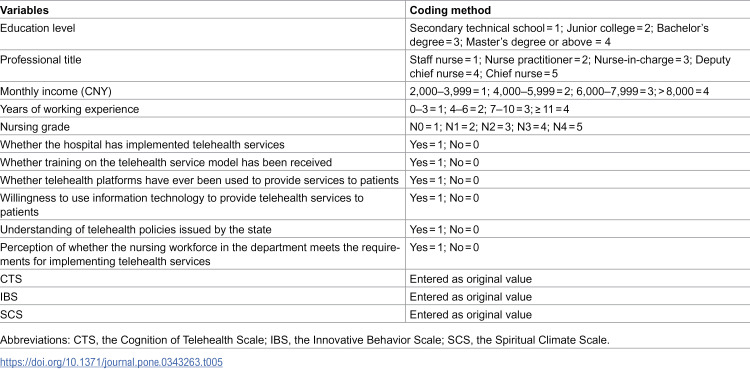Select the Variables column header
Viewport: 750px width, 369px height.
[24, 10]
